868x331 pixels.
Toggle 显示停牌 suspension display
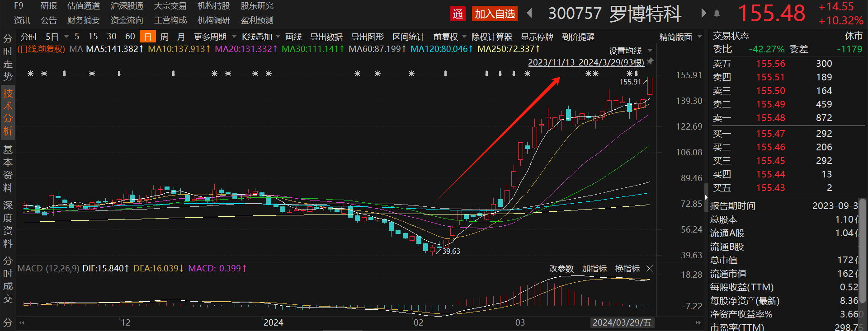(x=537, y=37)
